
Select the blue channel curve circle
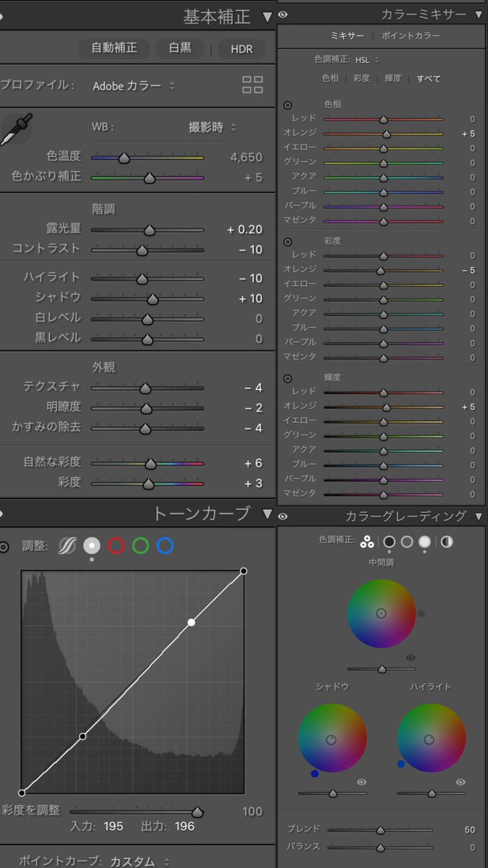point(165,546)
